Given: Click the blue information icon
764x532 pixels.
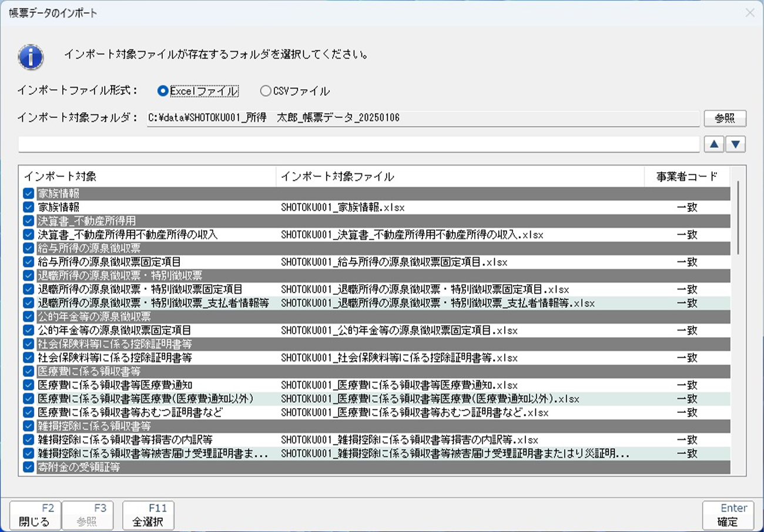Looking at the screenshot, I should (x=31, y=56).
